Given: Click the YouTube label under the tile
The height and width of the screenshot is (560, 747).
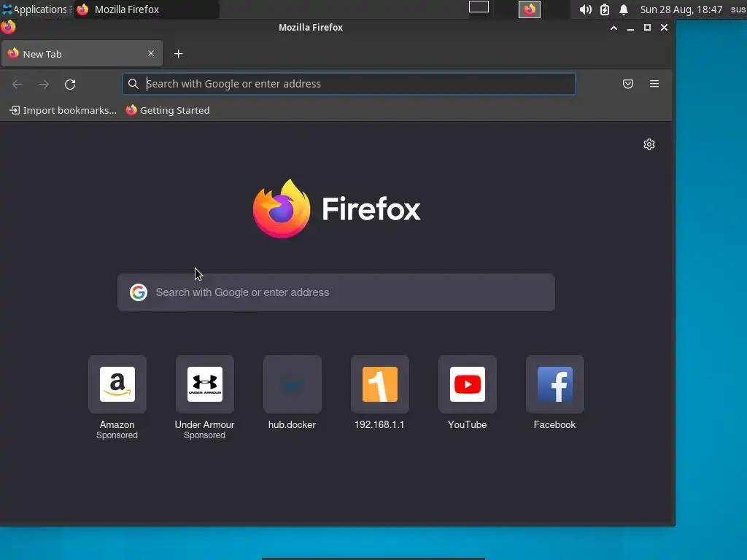Looking at the screenshot, I should tap(468, 425).
